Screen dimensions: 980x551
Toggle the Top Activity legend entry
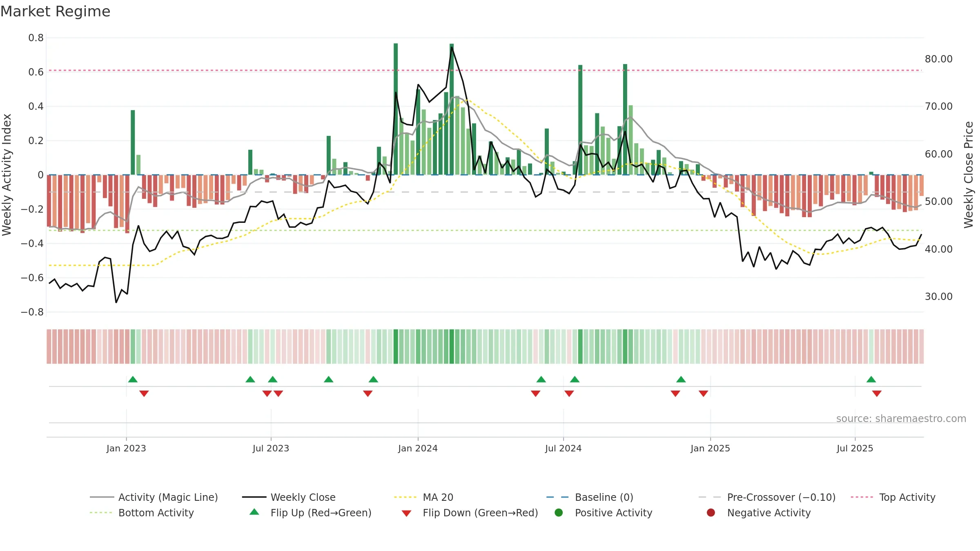point(893,497)
